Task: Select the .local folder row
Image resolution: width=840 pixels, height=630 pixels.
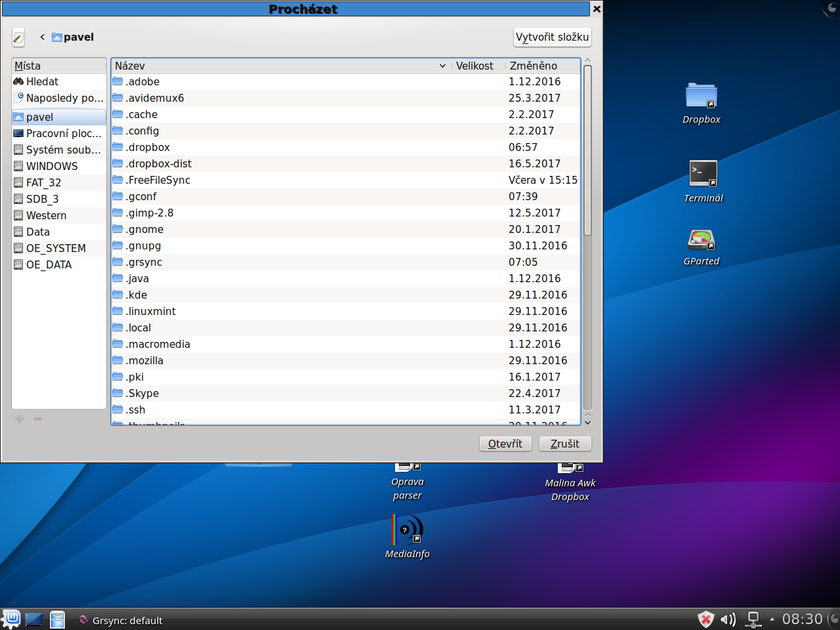Action: 346,327
